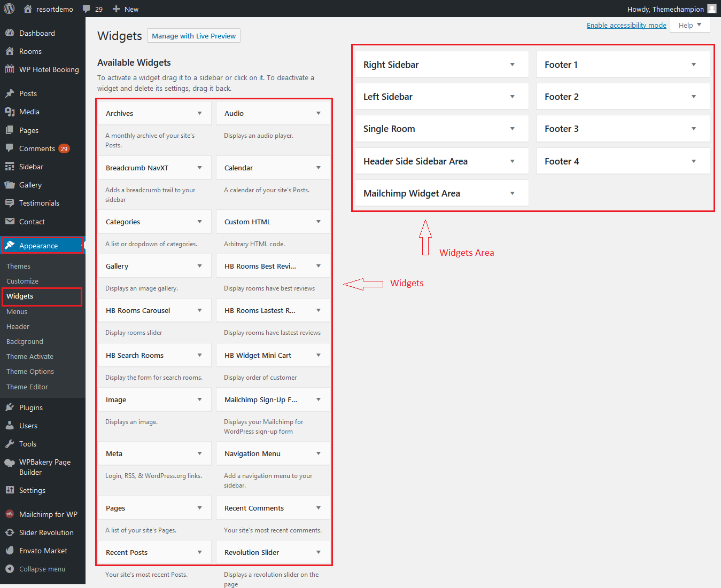The image size is (721, 588).
Task: Open the Background submenu item
Action: coord(25,341)
